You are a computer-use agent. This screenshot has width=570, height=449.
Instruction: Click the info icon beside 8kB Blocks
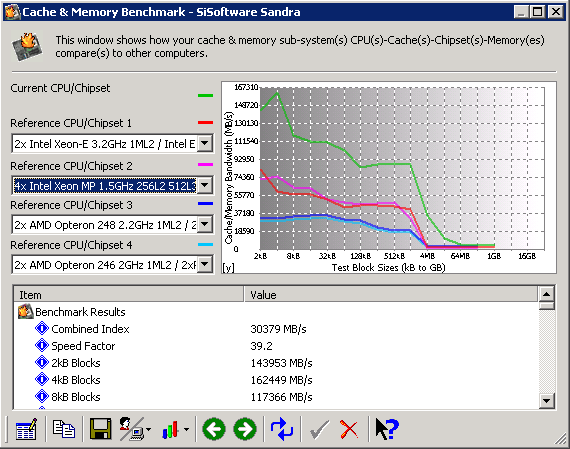(x=42, y=396)
